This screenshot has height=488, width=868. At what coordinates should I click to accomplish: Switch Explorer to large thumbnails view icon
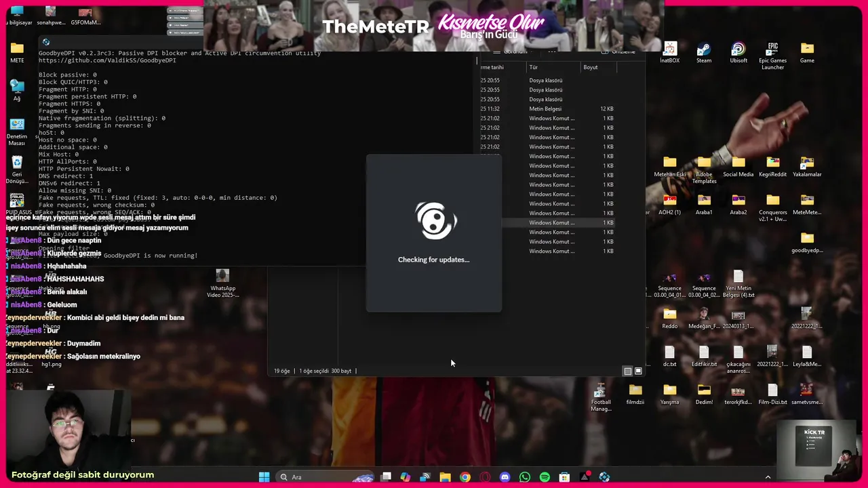click(x=638, y=371)
